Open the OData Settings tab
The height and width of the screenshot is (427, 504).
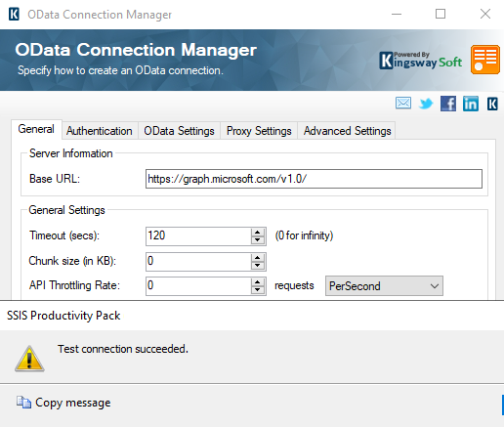179,131
